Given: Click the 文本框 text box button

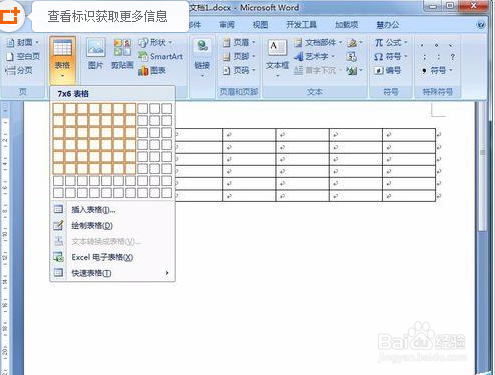Looking at the screenshot, I should pyautogui.click(x=277, y=59).
